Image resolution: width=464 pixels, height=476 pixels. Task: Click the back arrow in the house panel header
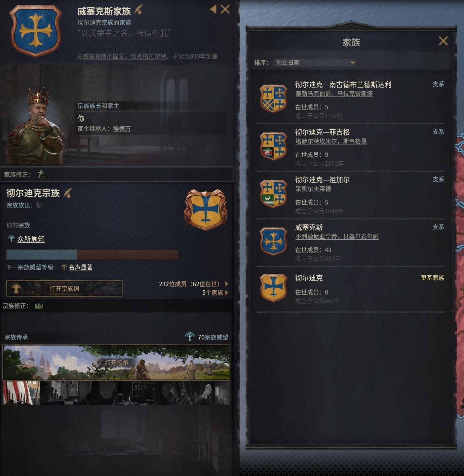click(x=213, y=9)
